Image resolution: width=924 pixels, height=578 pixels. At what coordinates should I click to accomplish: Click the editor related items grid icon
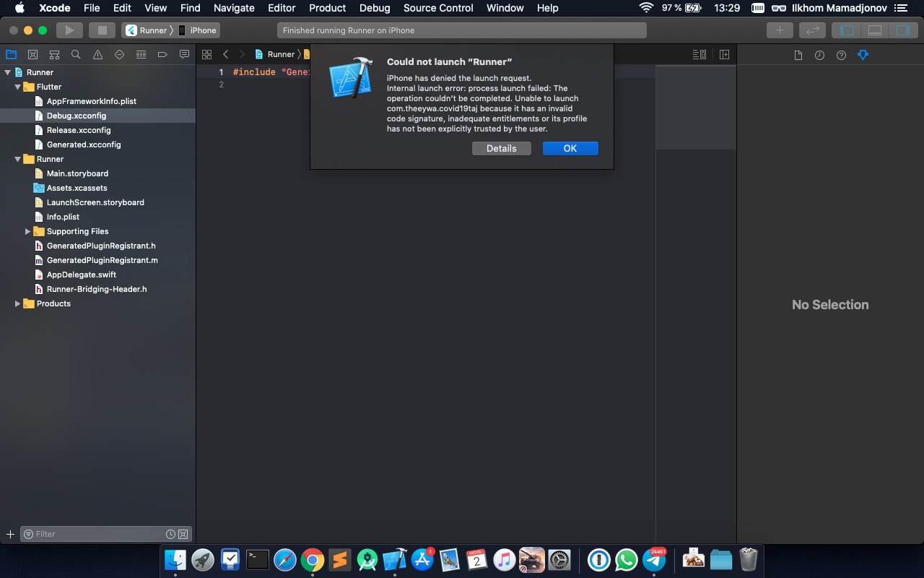[x=206, y=54]
